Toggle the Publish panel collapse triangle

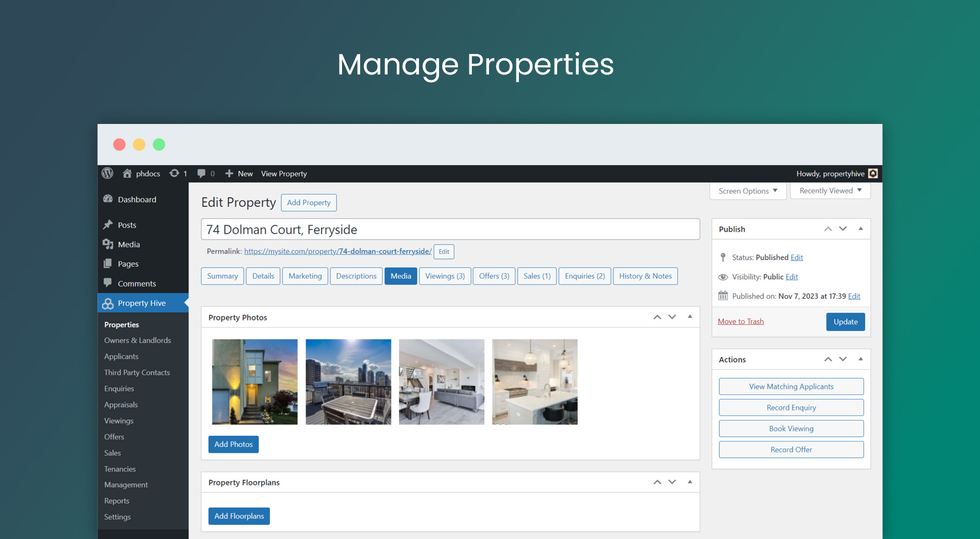860,229
